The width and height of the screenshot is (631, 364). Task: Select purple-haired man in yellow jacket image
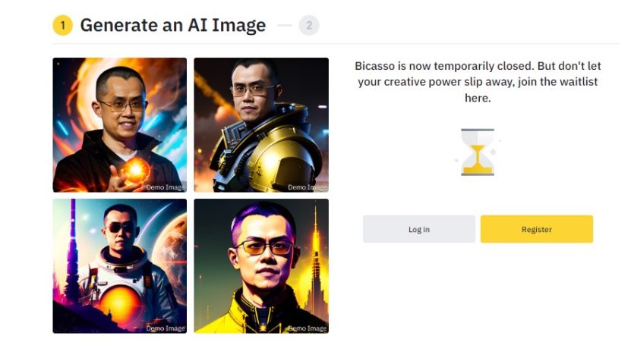click(x=261, y=266)
